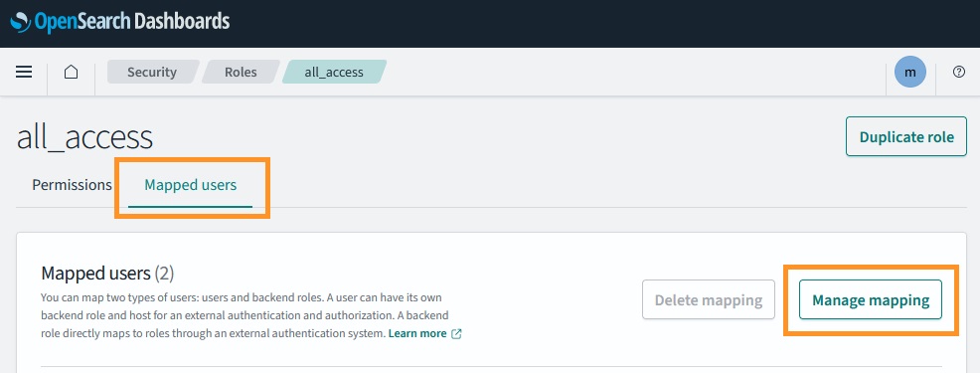Viewport: 980px width, 373px height.
Task: Switch to the Permissions tab
Action: point(72,185)
